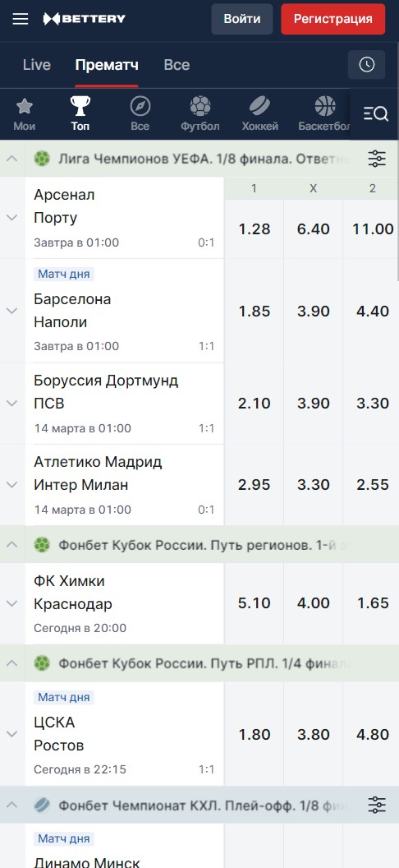Switch to the Все tab
This screenshot has height=868, width=399.
coord(177,65)
